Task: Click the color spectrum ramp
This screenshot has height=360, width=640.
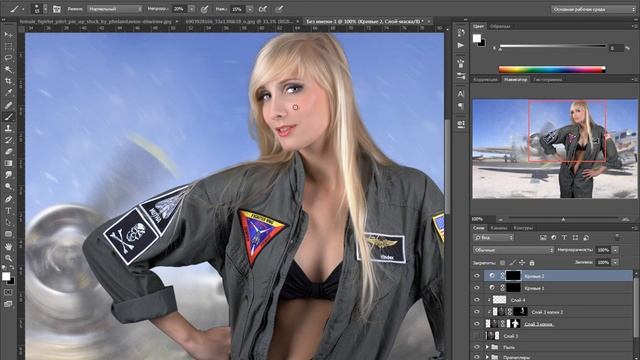Action: 552,69
